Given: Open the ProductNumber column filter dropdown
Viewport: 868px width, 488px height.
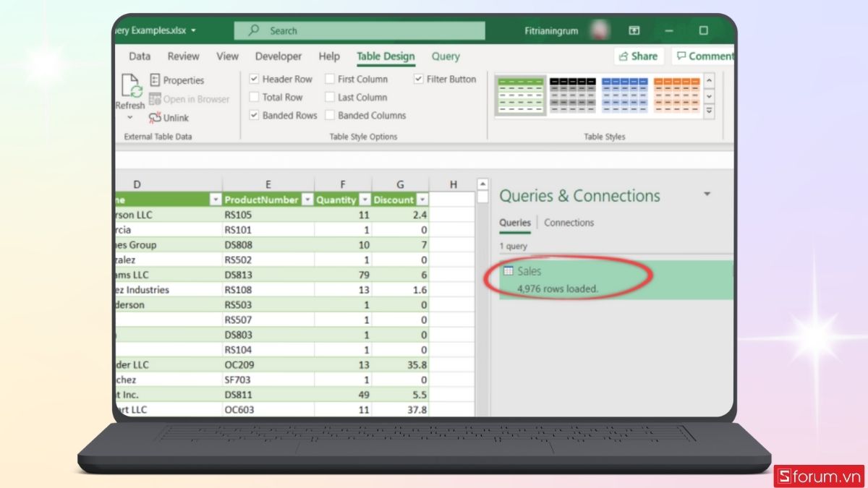Looking at the screenshot, I should tap(307, 200).
